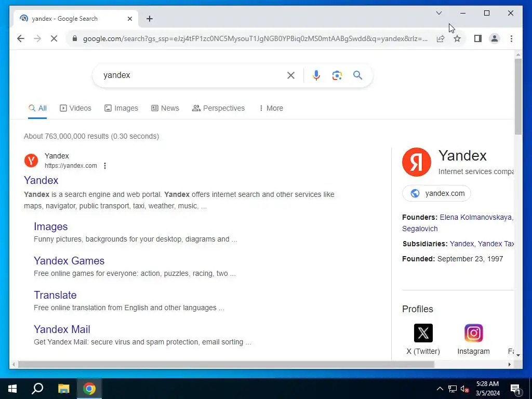Image resolution: width=532 pixels, height=399 pixels.
Task: Bookmark this page with the star icon
Action: [x=457, y=38]
